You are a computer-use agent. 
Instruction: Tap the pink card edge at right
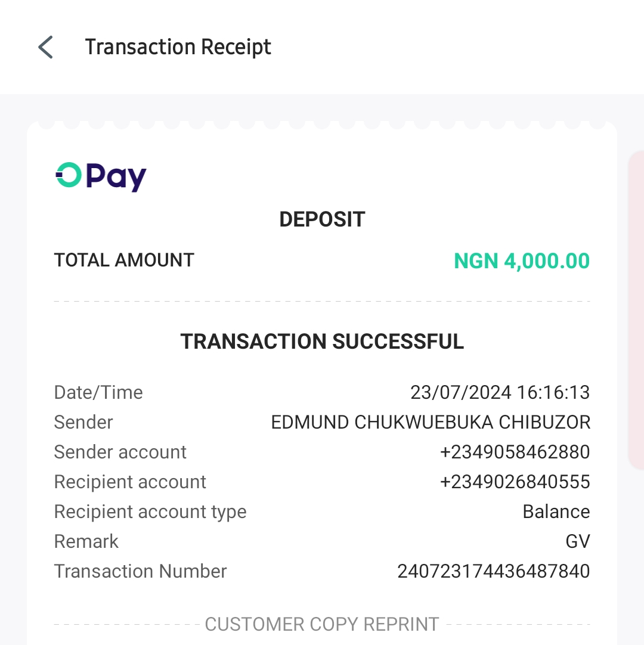636,310
